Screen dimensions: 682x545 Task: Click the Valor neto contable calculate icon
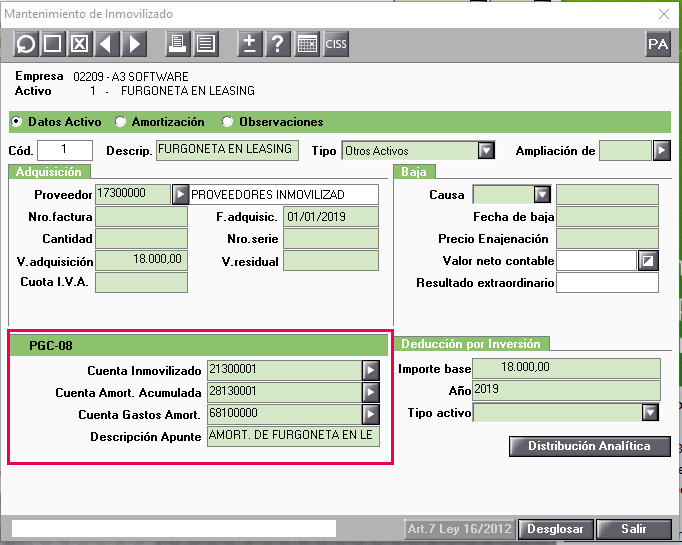pyautogui.click(x=648, y=261)
